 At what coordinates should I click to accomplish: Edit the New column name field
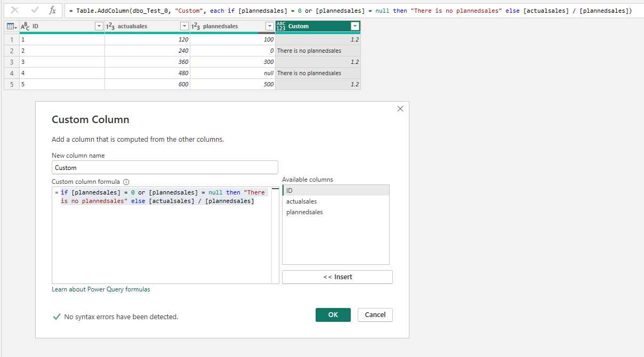tap(165, 167)
